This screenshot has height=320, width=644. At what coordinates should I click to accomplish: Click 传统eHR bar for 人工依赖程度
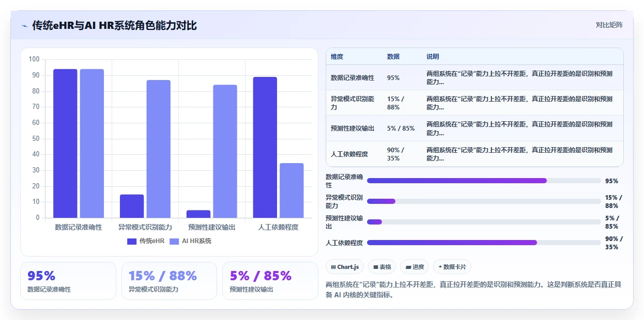pos(265,147)
